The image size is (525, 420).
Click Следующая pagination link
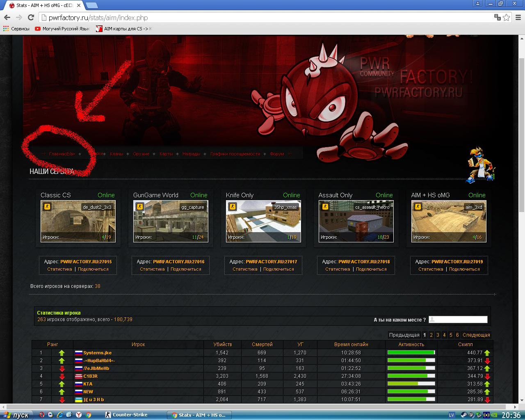coord(476,335)
